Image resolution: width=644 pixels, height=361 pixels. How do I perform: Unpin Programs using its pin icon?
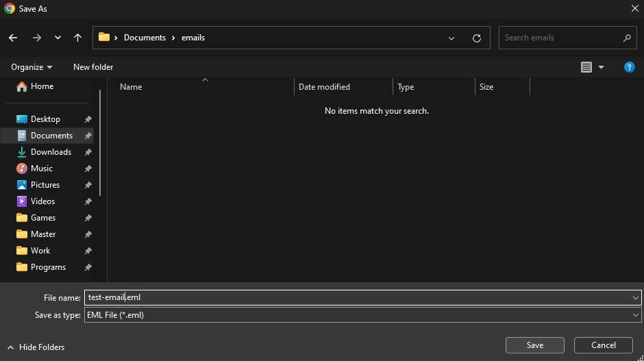[88, 267]
